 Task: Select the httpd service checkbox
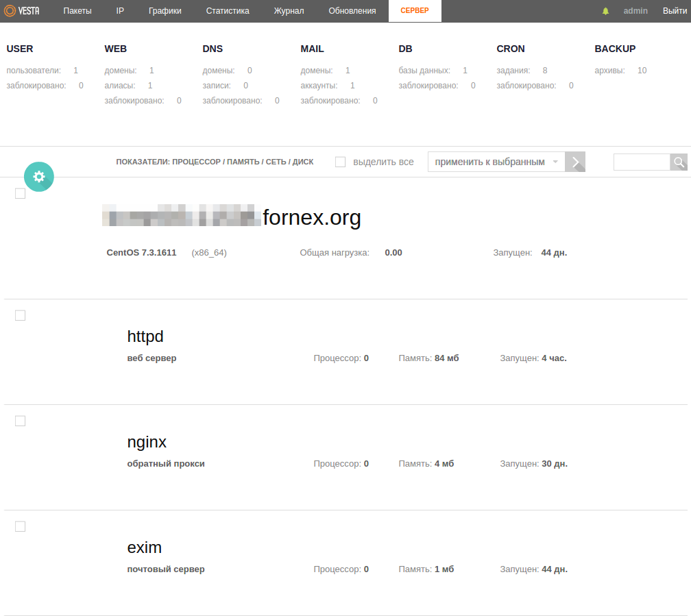pos(21,315)
